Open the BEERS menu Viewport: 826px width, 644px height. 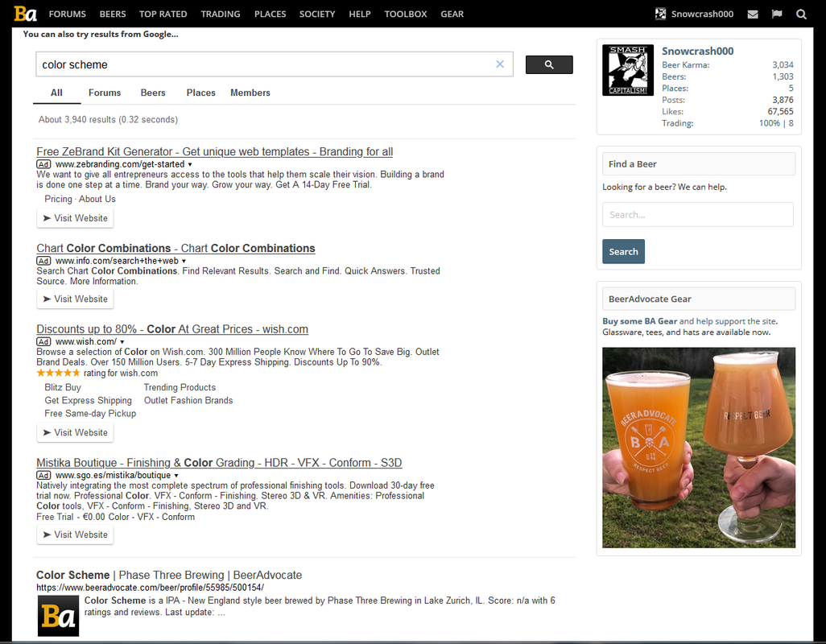pyautogui.click(x=113, y=14)
